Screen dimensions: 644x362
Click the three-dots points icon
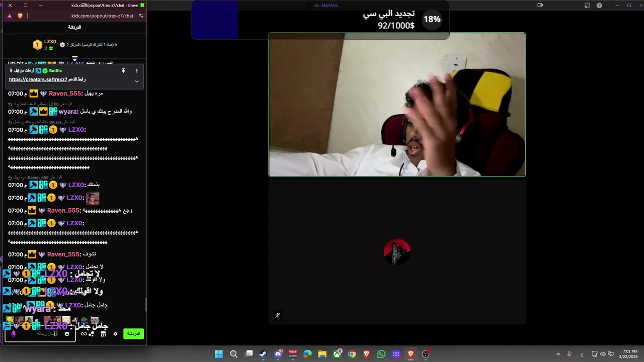point(92,334)
